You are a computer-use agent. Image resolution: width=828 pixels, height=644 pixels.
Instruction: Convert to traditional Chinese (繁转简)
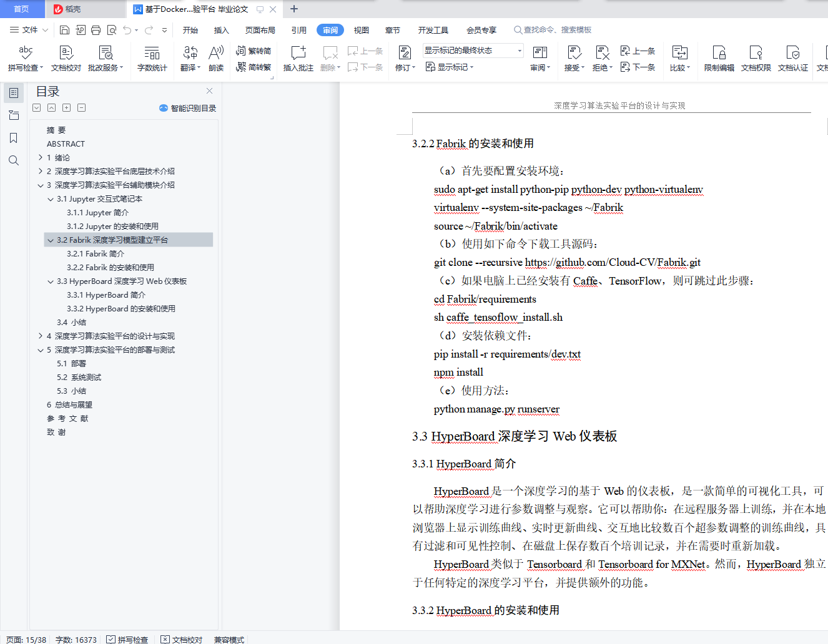tap(254, 51)
